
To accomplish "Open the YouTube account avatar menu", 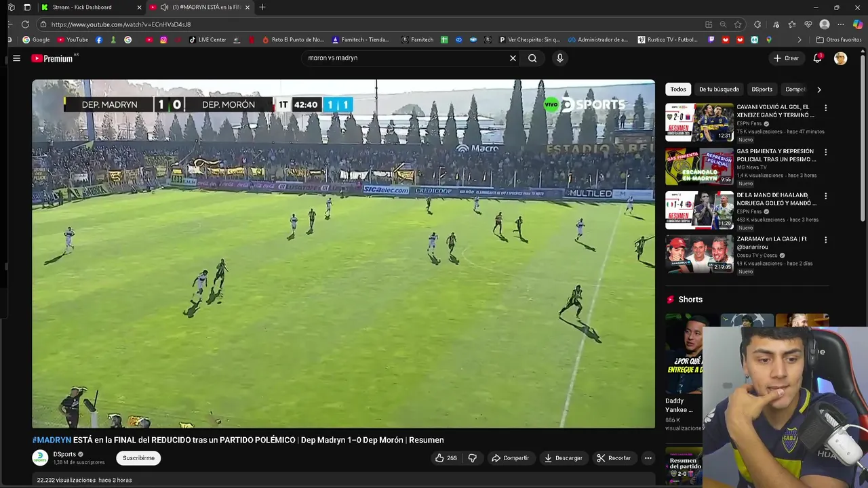I will pyautogui.click(x=840, y=58).
